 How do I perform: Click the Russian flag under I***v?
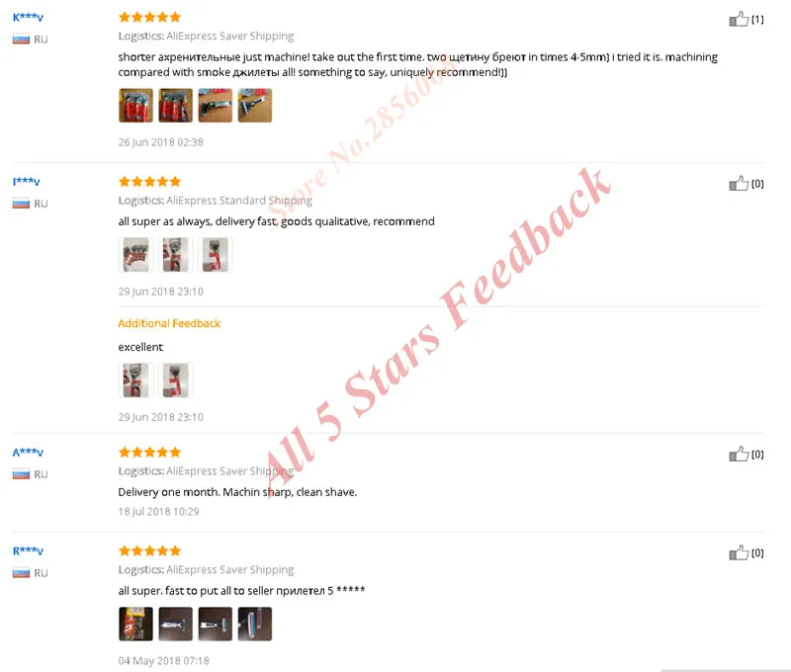pyautogui.click(x=21, y=204)
